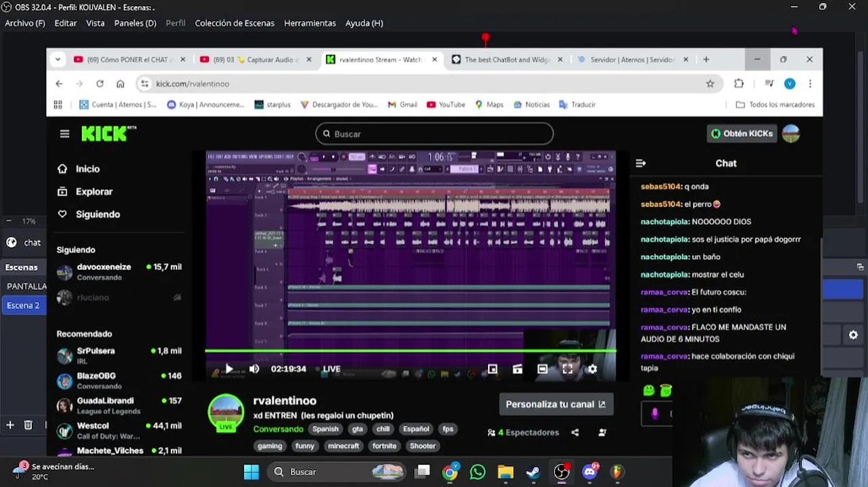
Task: Open the Westcol recommended channel
Action: (x=119, y=431)
